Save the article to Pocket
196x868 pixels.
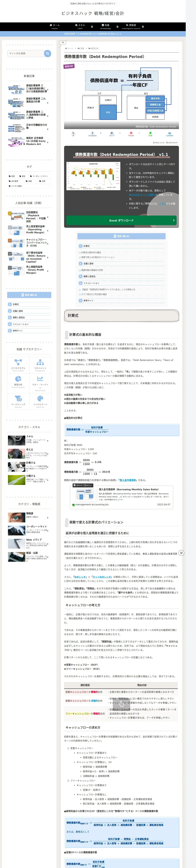point(131,134)
